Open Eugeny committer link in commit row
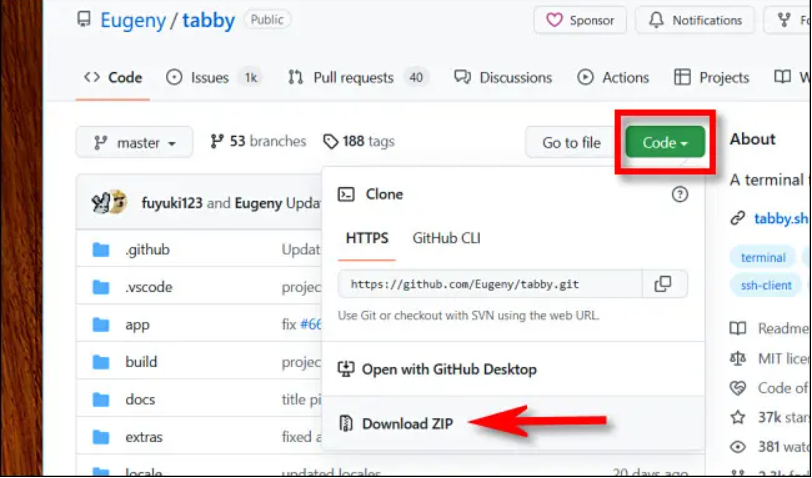Image resolution: width=812 pixels, height=478 pixels. pyautogui.click(x=258, y=202)
